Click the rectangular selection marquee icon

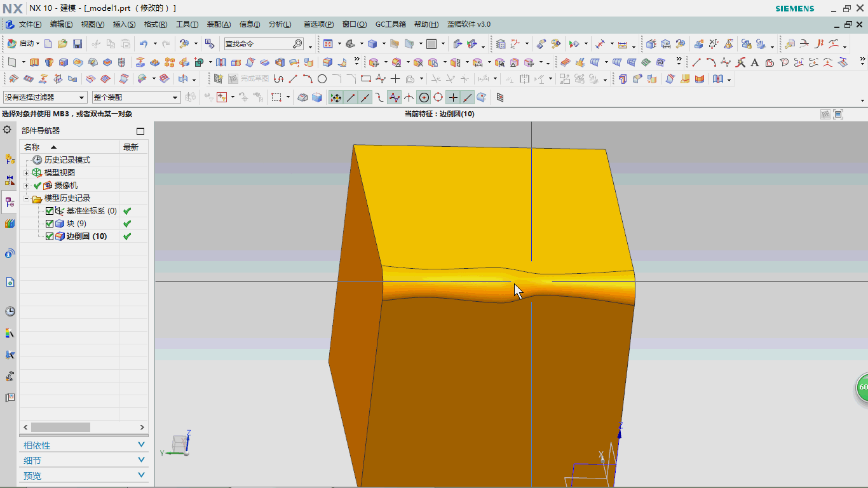tap(276, 97)
